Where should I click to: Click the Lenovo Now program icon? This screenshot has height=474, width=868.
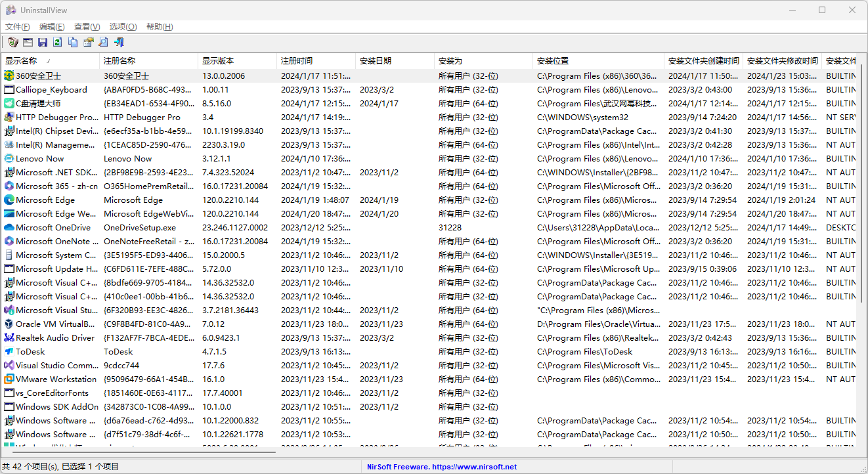click(9, 159)
